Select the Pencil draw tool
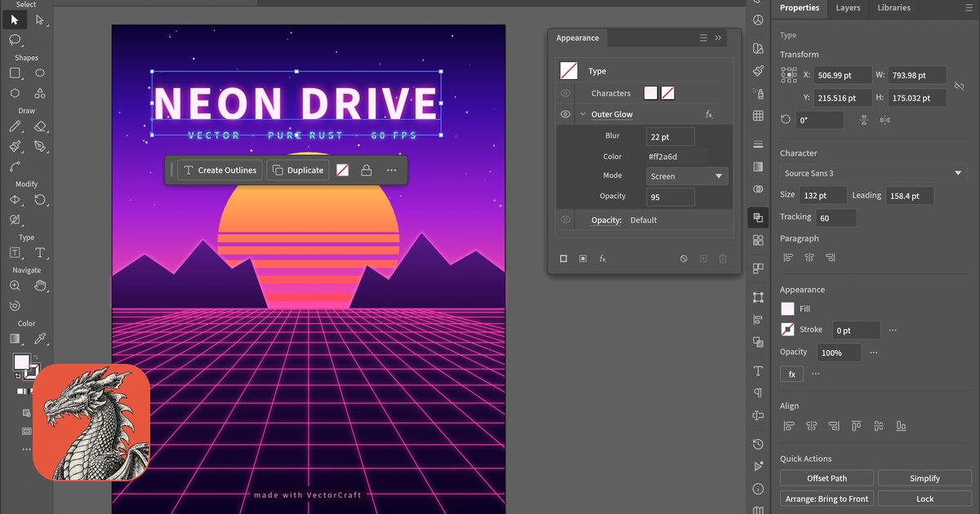Image resolution: width=980 pixels, height=514 pixels. click(15, 126)
